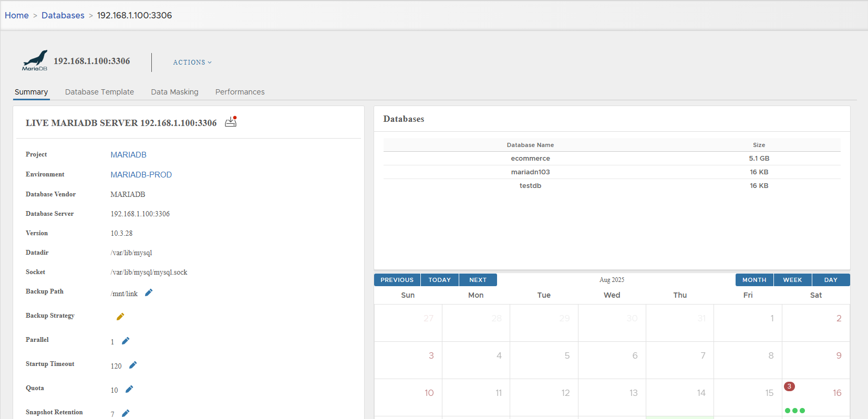The image size is (868, 419).
Task: Switch to the Summary tab
Action: (x=31, y=92)
